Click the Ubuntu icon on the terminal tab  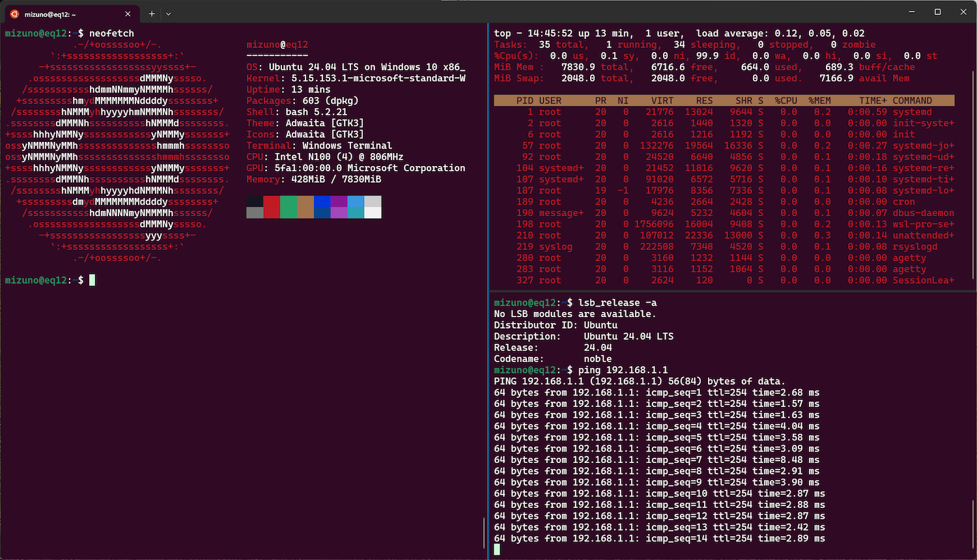click(14, 14)
